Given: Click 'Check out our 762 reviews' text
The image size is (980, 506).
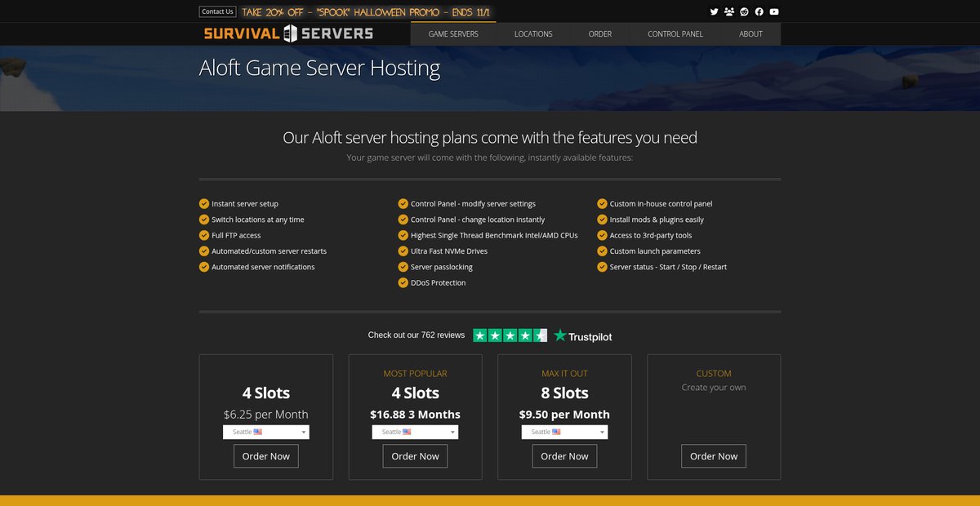Looking at the screenshot, I should click(416, 335).
